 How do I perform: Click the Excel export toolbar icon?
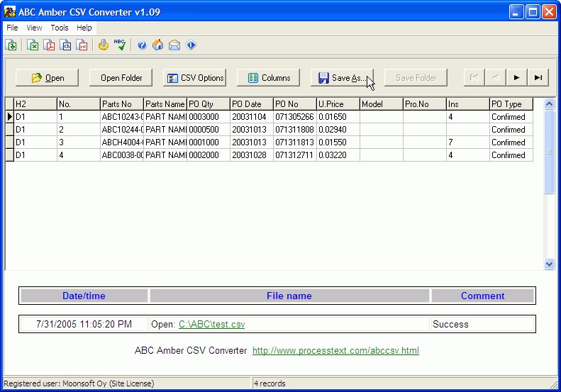33,45
